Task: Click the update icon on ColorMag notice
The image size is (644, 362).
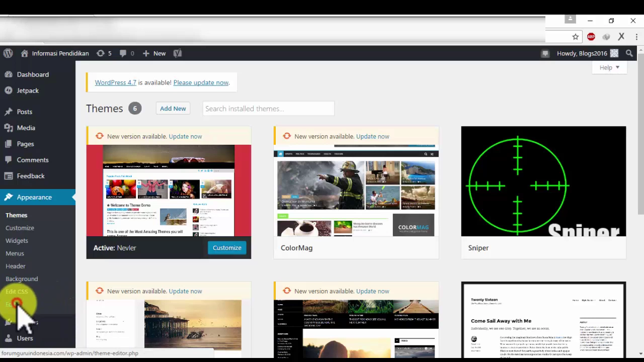Action: point(287,136)
